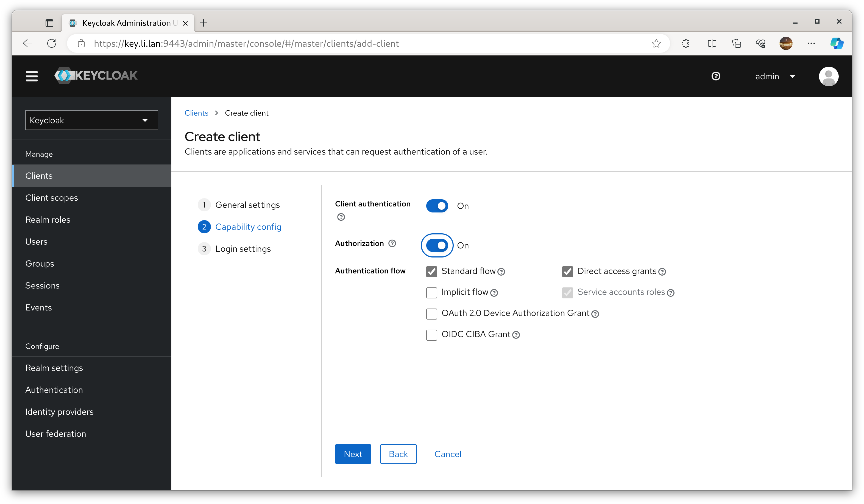The image size is (864, 504).
Task: Bookmark page with the star icon
Action: tap(656, 44)
